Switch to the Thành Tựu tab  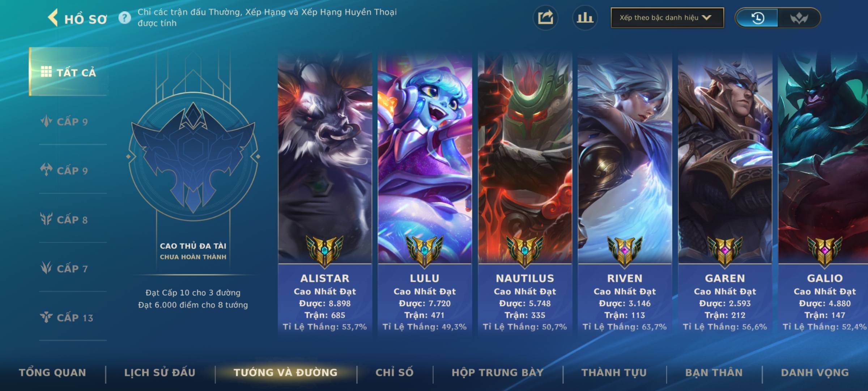614,373
